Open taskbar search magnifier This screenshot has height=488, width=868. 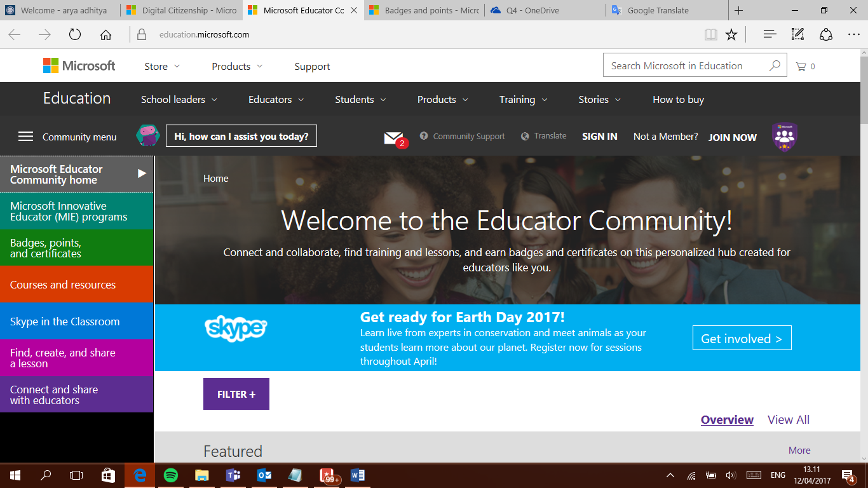[46, 475]
